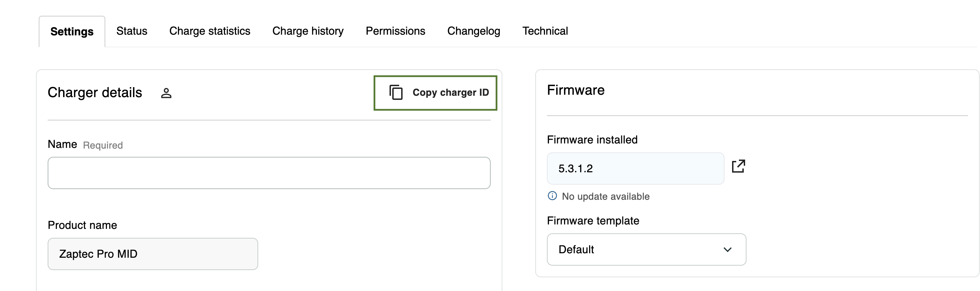Open the Changelog tab
This screenshot has width=980, height=291.
click(474, 31)
